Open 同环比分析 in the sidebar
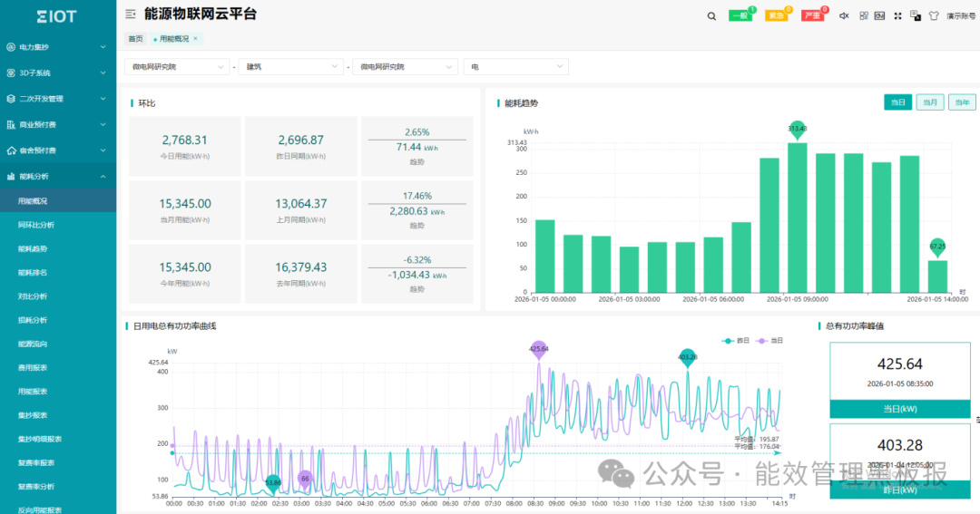 pyautogui.click(x=58, y=225)
